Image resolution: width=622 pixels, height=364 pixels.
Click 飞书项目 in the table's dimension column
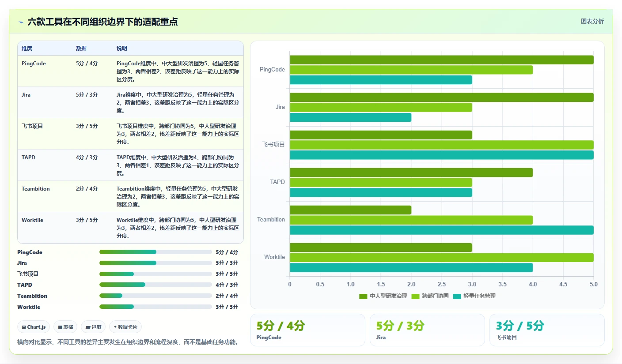[32, 126]
